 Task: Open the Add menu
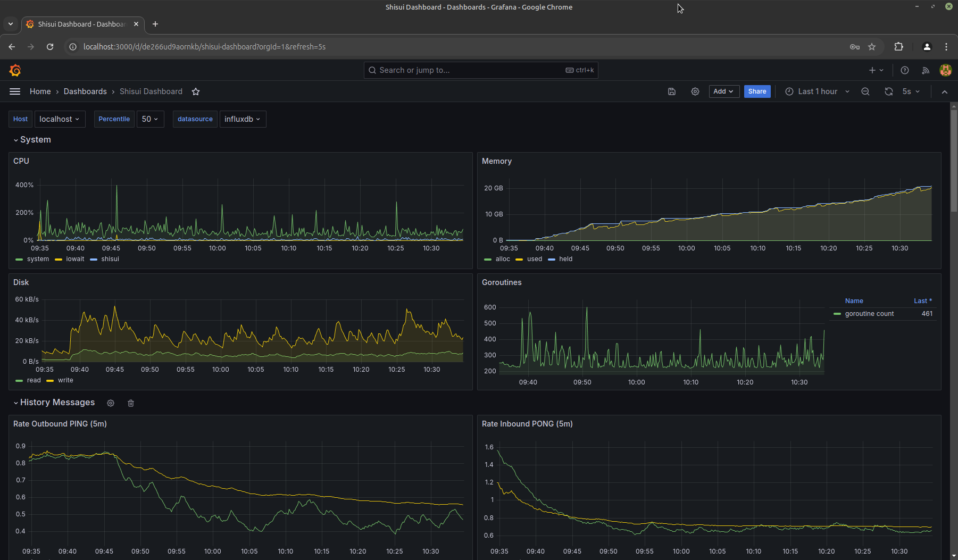click(724, 91)
